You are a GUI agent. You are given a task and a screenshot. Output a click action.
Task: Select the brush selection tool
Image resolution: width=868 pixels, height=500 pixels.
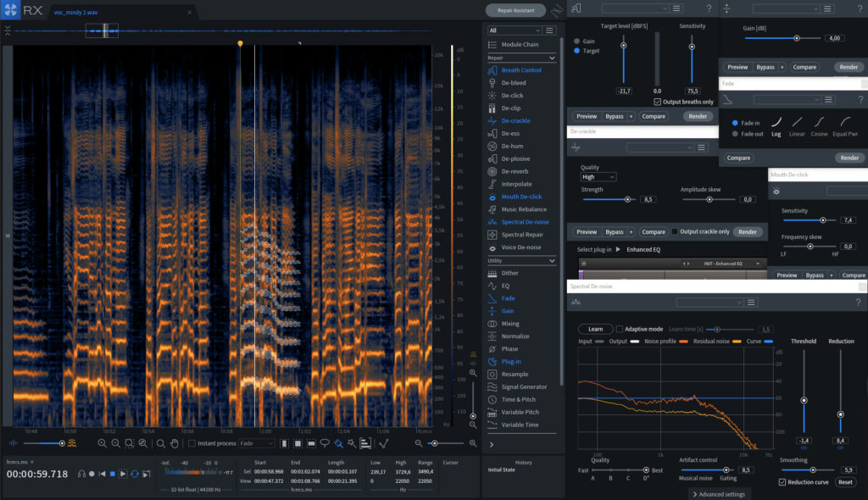coord(338,443)
